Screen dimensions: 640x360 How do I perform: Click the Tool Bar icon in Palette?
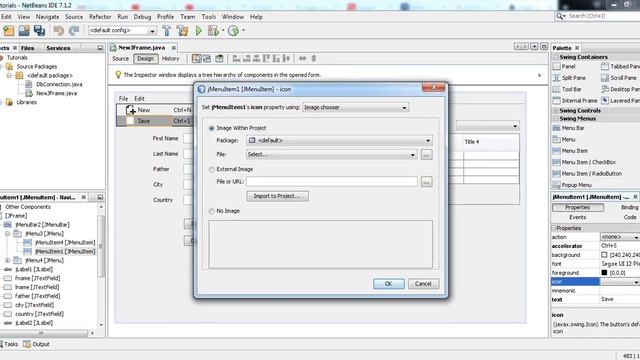point(556,89)
